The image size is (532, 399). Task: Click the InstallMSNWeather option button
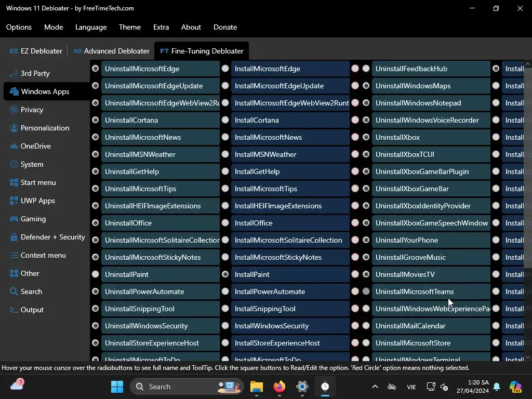[x=290, y=154]
